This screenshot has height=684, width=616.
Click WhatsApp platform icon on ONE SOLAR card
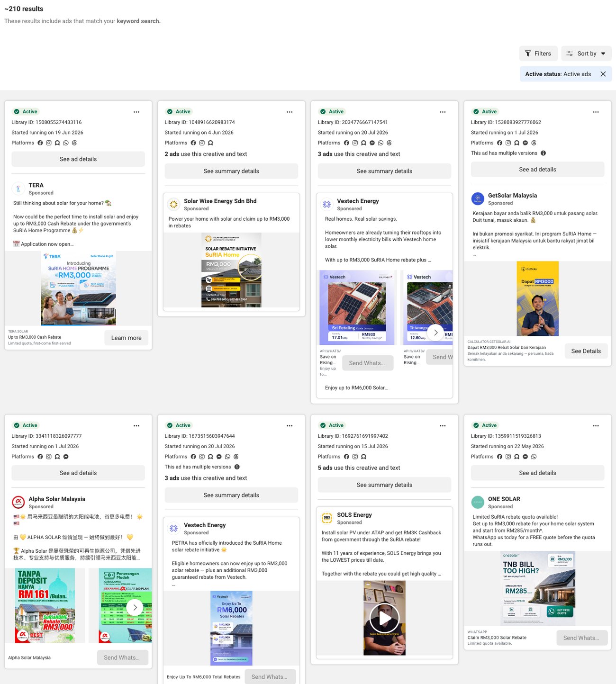point(534,457)
